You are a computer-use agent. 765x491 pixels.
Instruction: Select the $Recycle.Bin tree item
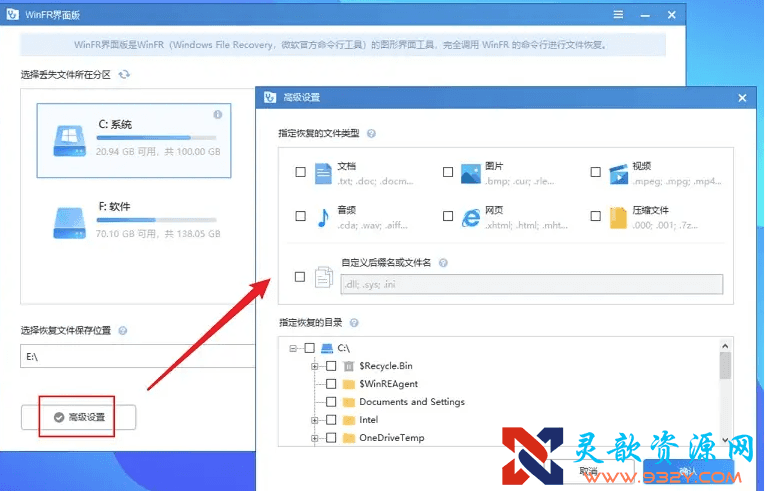(x=385, y=366)
